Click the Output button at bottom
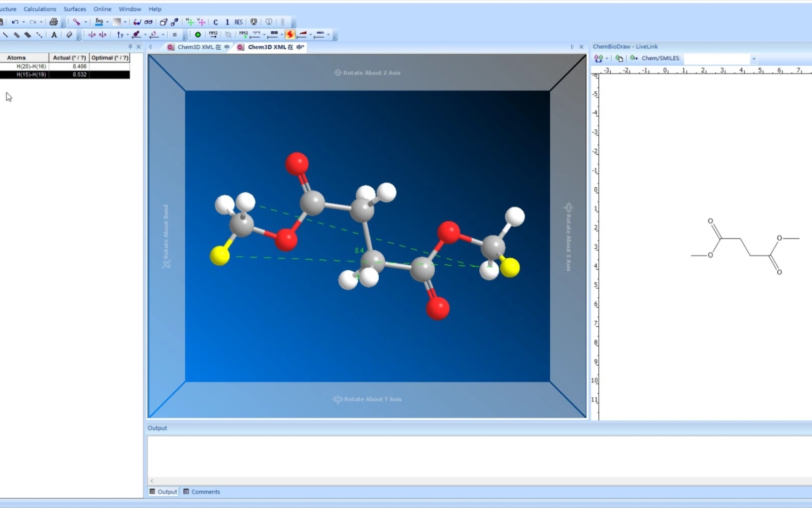The width and height of the screenshot is (812, 508). [x=163, y=492]
